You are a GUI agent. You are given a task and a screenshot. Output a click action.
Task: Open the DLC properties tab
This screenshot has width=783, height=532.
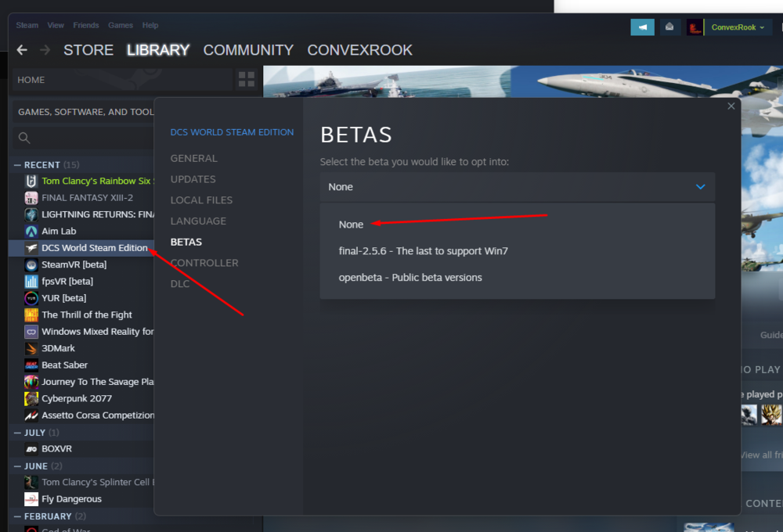(x=180, y=284)
